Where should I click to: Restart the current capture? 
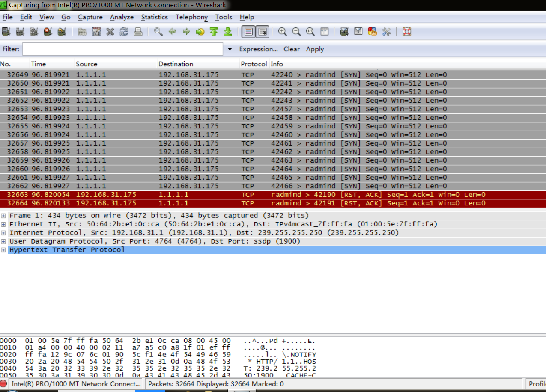pyautogui.click(x=61, y=31)
